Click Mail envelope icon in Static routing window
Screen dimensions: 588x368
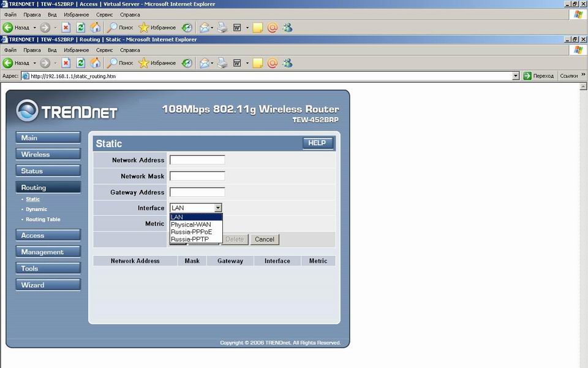point(205,63)
